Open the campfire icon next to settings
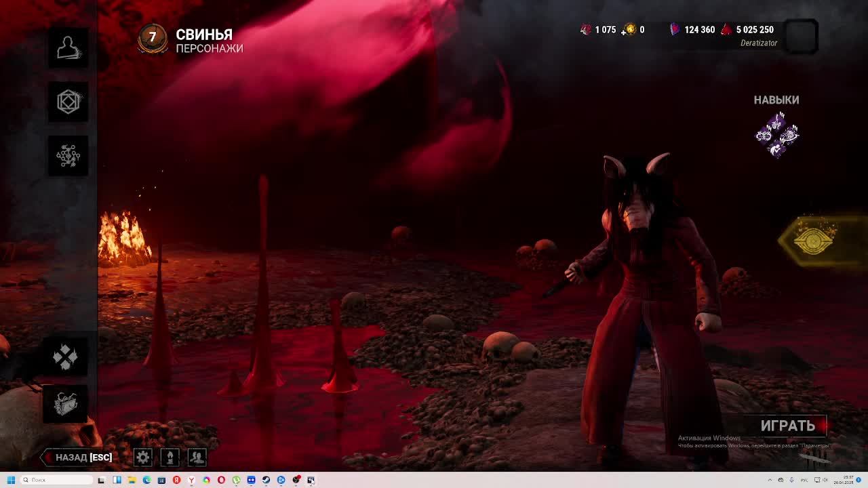The image size is (868, 488). pos(170,457)
